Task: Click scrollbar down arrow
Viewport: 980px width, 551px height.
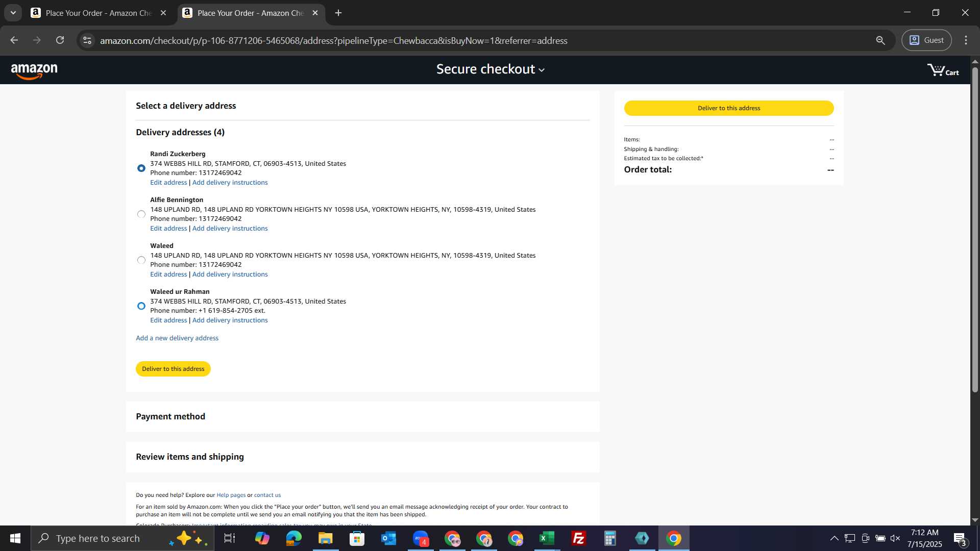Action: (975, 520)
